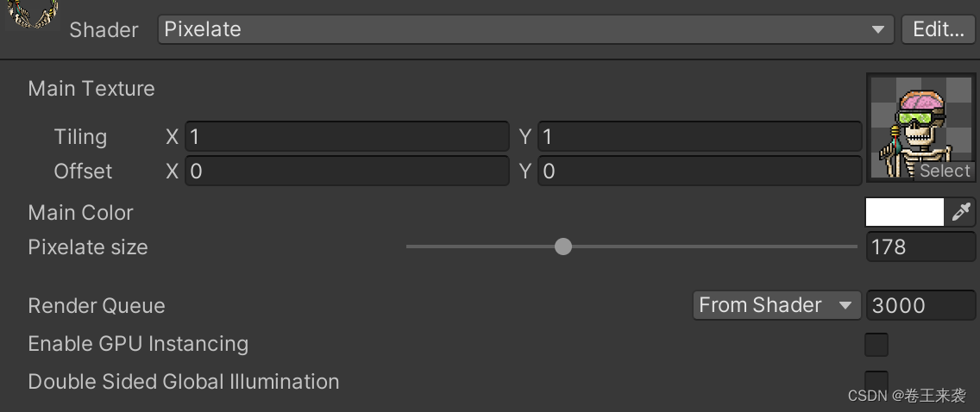
Task: Click the Pixelate size slider handle
Action: (563, 247)
